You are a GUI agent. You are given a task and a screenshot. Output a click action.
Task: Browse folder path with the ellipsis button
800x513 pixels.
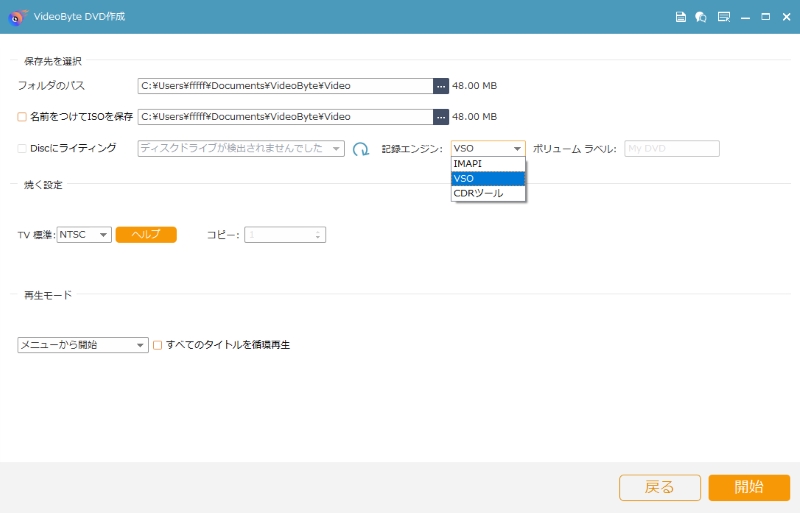pos(441,86)
